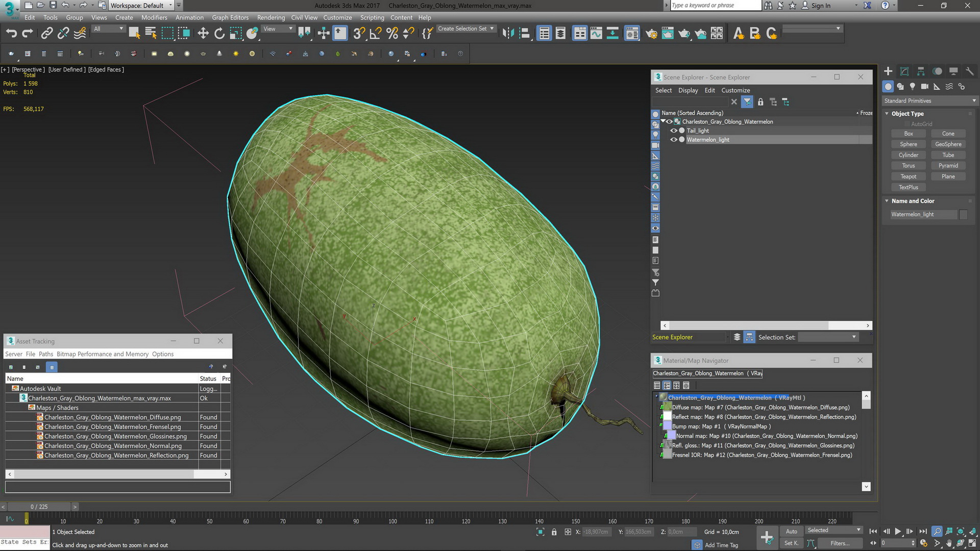This screenshot has height=551, width=980.
Task: Toggle Window/Crossing selection mode
Action: click(x=184, y=34)
